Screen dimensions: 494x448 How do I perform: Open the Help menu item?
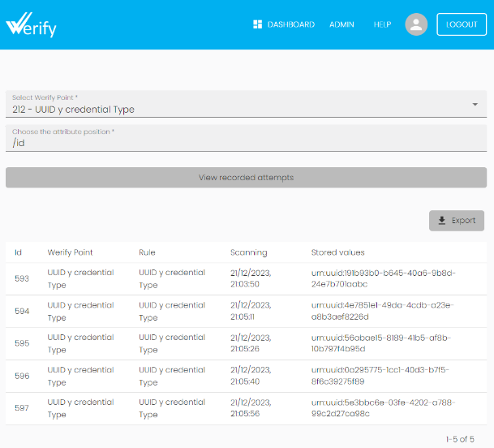tap(382, 24)
